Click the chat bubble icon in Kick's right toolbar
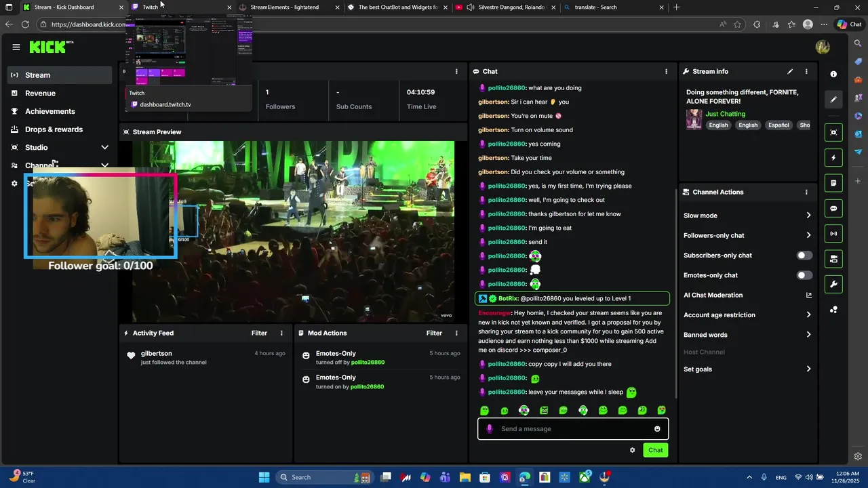This screenshot has width=868, height=488. (x=833, y=208)
